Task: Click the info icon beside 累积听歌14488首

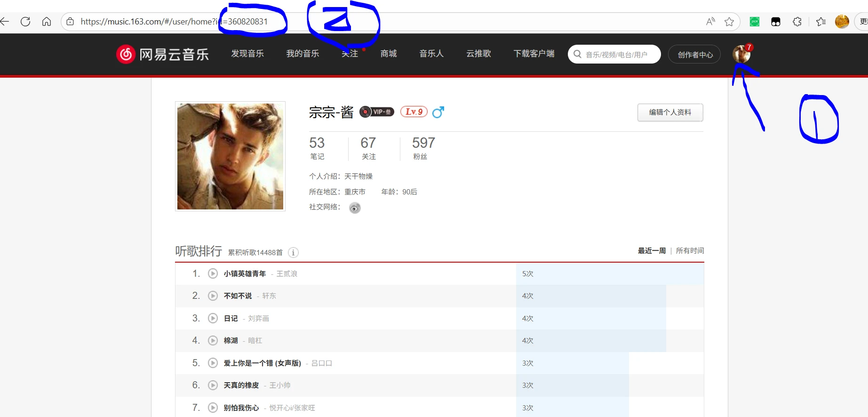Action: pos(293,253)
